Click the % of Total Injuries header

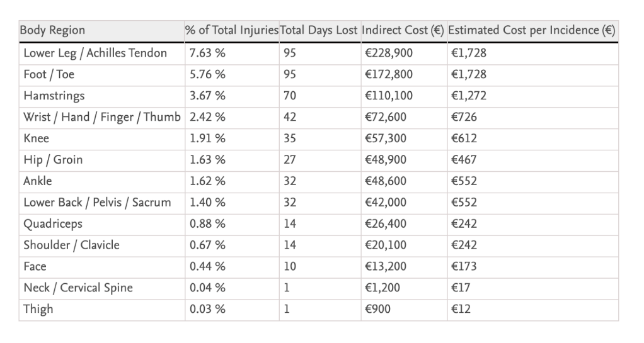tap(231, 31)
